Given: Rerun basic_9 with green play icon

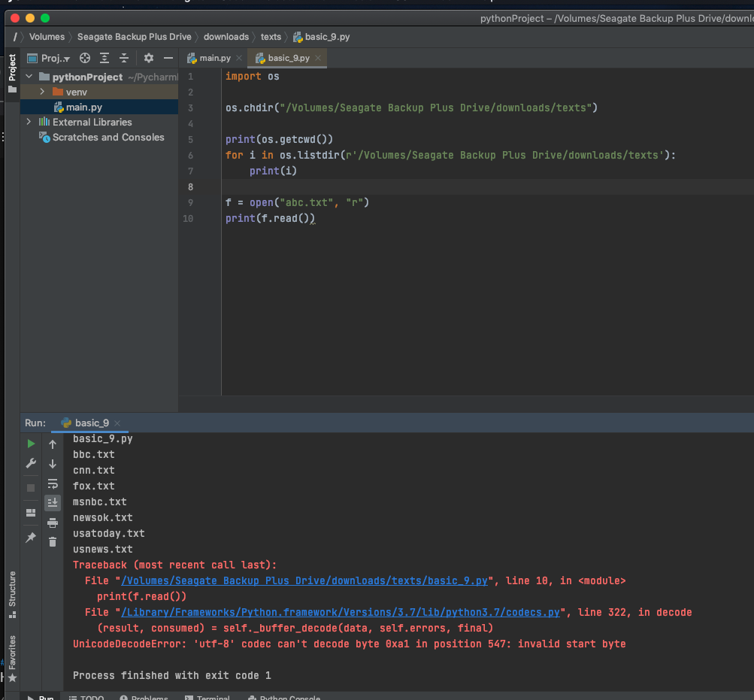Looking at the screenshot, I should (31, 444).
